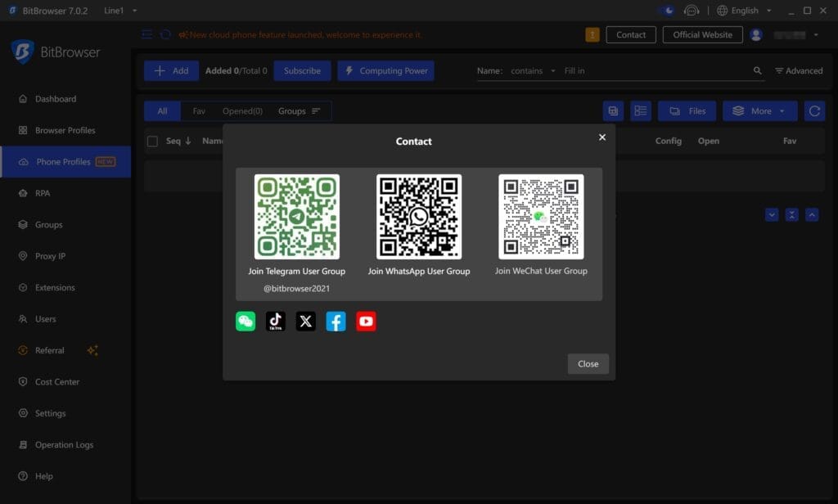This screenshot has height=504, width=838.
Task: Click the Close button in dialog
Action: (x=588, y=364)
